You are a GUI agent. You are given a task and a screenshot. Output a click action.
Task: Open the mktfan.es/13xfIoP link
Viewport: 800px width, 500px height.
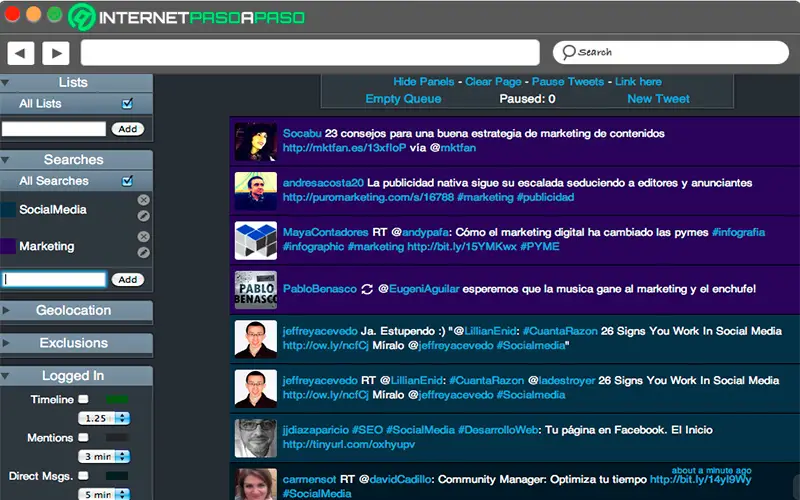coord(344,148)
